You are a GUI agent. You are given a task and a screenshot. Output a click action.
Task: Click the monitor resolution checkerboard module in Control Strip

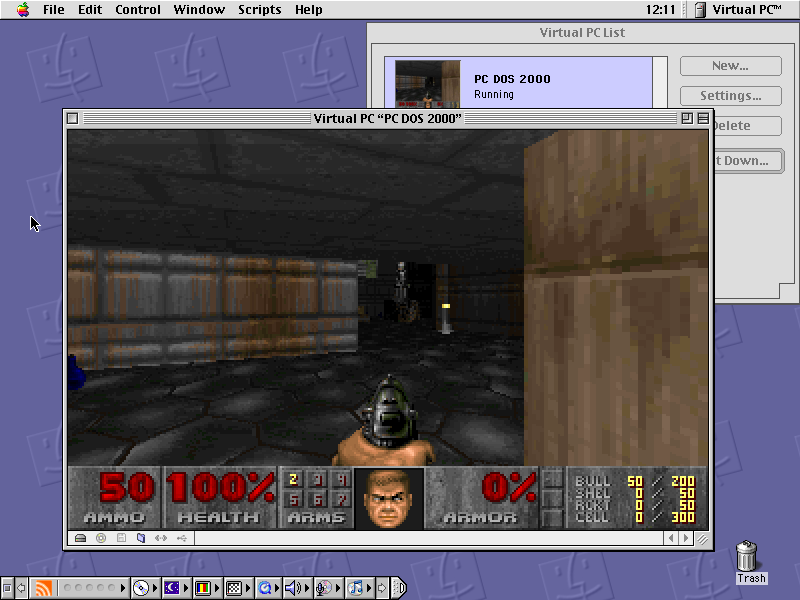(234, 588)
